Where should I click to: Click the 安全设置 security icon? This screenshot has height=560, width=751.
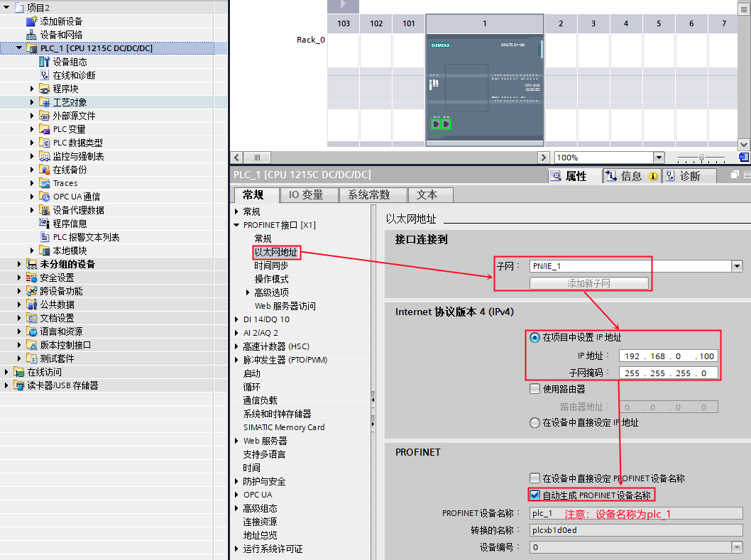32,278
